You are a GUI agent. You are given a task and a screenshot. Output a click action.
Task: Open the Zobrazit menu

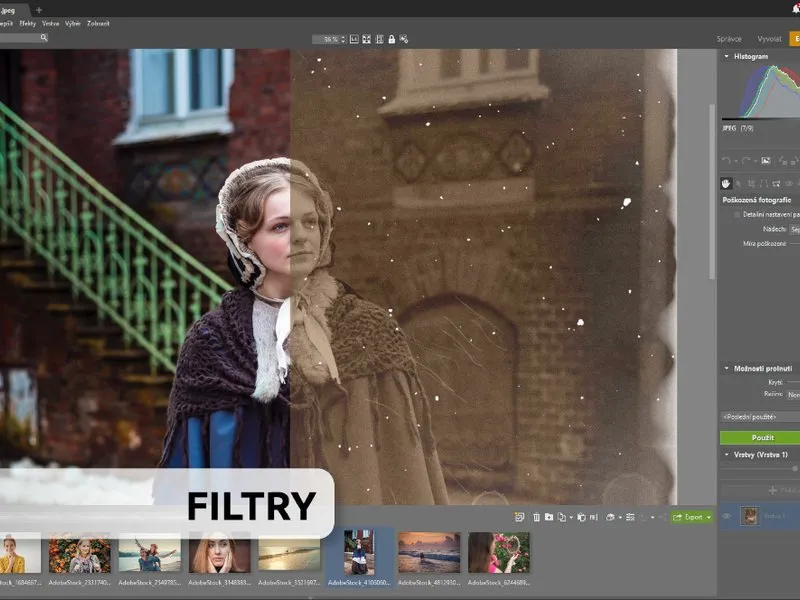click(x=98, y=23)
